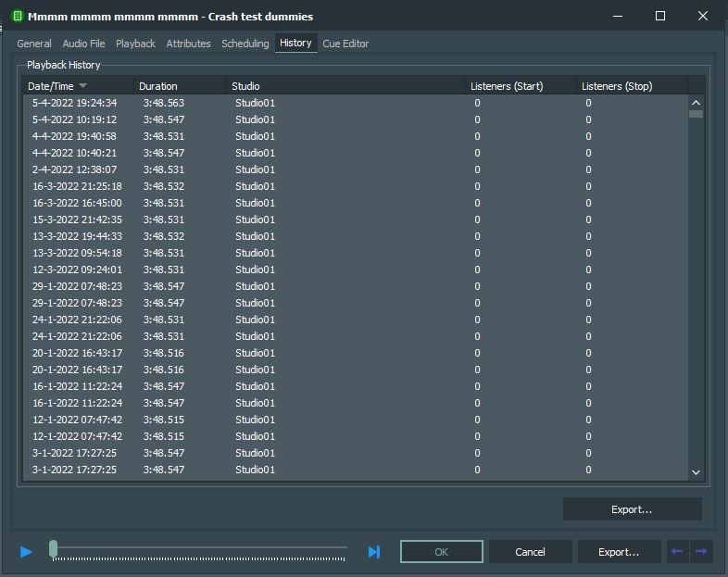The height and width of the screenshot is (577, 728).
Task: Open the Cue Editor tab
Action: click(x=345, y=44)
